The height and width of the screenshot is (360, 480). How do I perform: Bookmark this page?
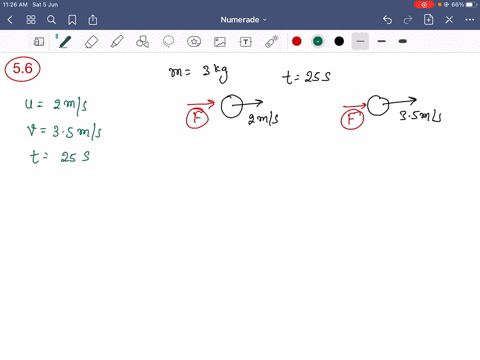(72, 20)
